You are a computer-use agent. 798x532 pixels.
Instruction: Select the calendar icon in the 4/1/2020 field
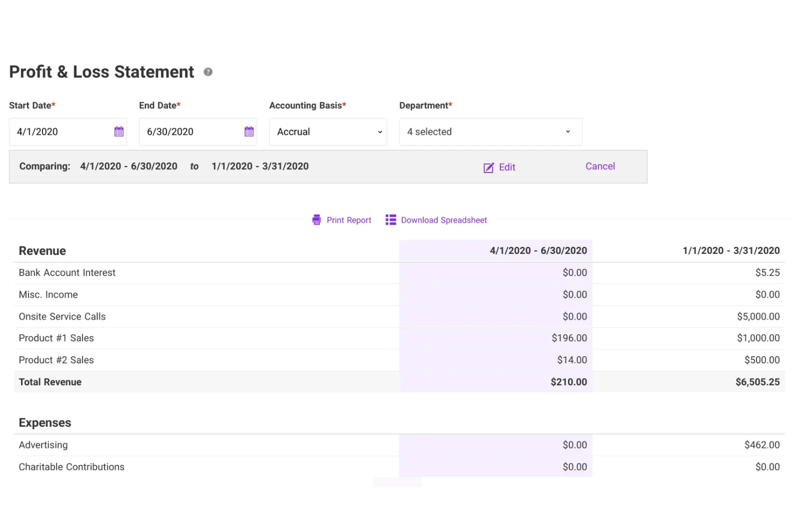[x=119, y=132]
